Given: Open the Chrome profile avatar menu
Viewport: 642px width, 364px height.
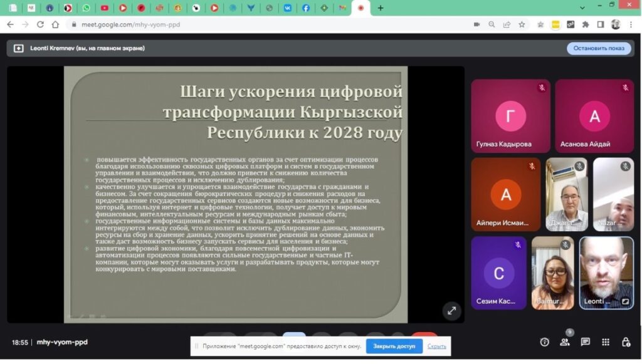Looking at the screenshot, I should pyautogui.click(x=616, y=24).
